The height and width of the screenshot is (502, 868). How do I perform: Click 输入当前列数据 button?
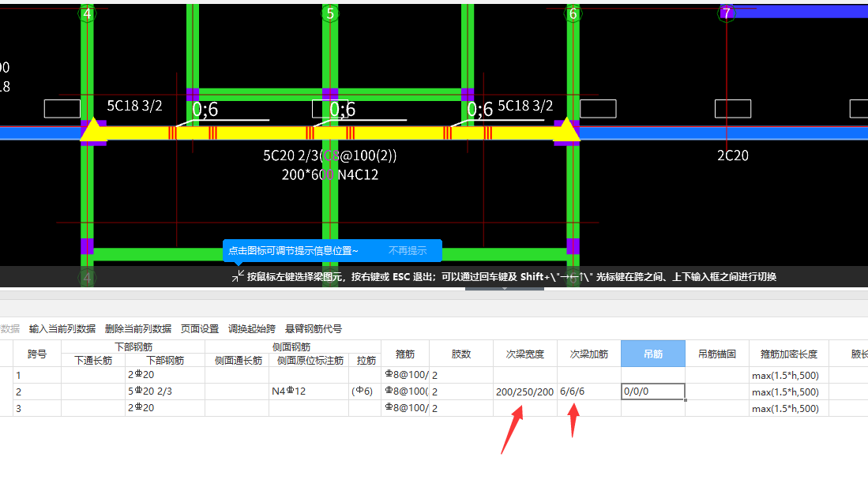click(62, 329)
